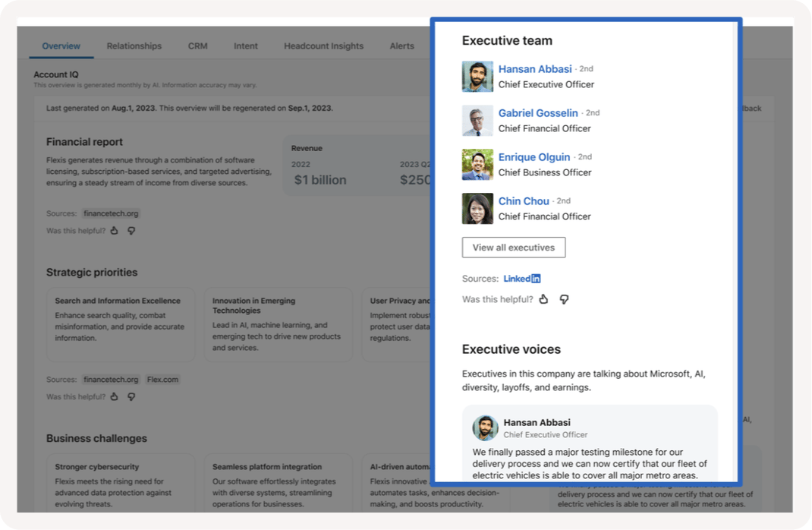Open the Intent tab
The image size is (812, 530).
(x=245, y=46)
